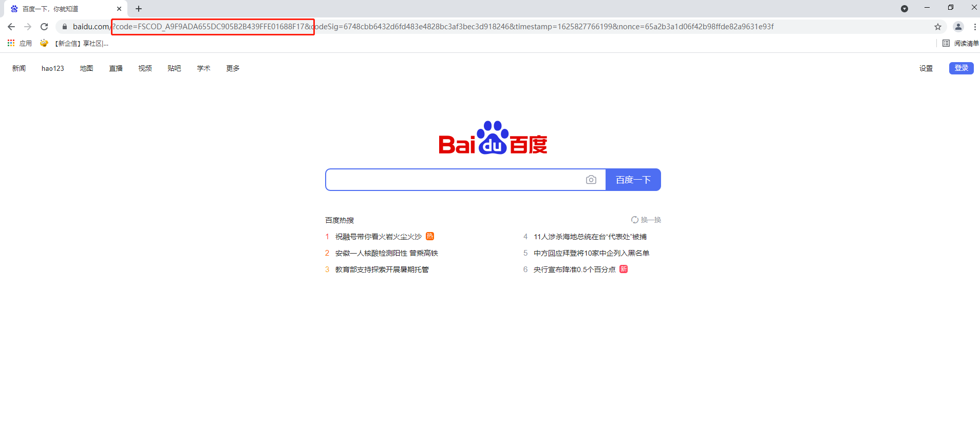This screenshot has width=980, height=442.
Task: Expand the 更多 more menu
Action: tap(233, 68)
